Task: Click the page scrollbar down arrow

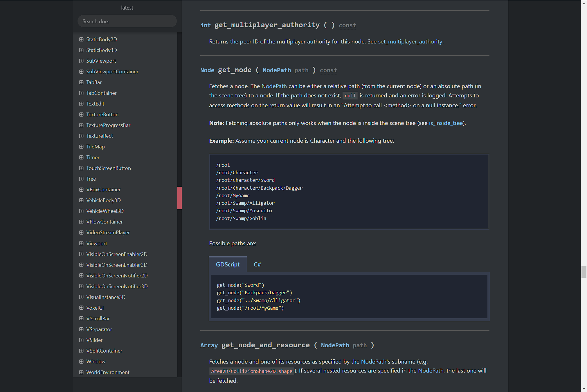Action: click(584, 389)
